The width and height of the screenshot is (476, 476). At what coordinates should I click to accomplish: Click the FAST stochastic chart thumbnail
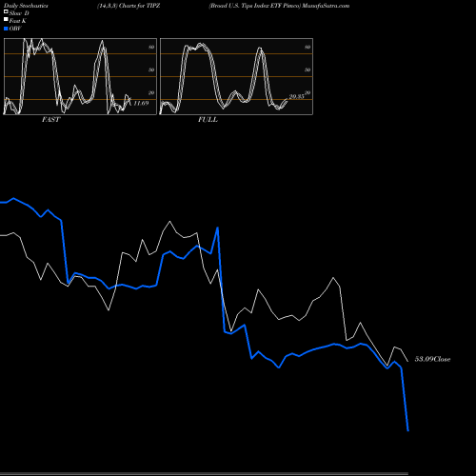(x=80, y=76)
